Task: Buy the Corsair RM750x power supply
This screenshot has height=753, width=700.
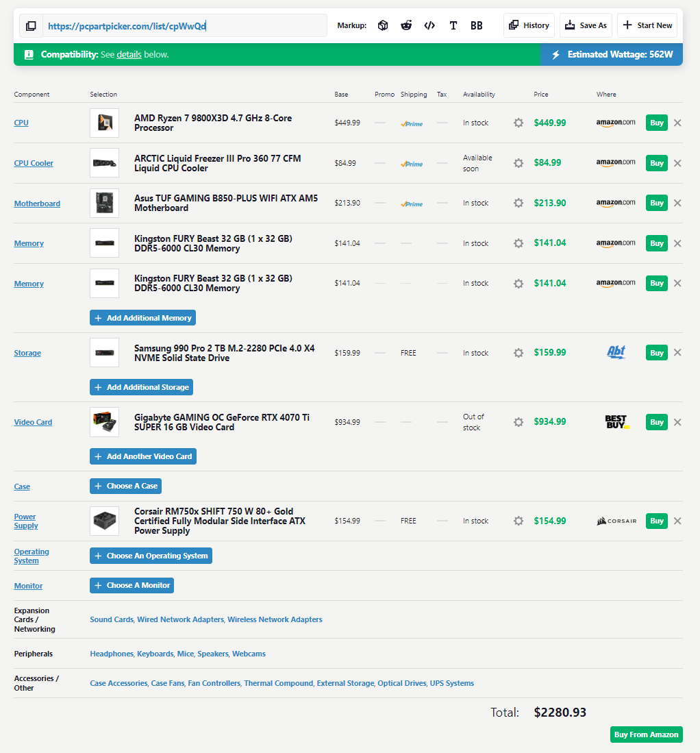Action: click(x=657, y=521)
